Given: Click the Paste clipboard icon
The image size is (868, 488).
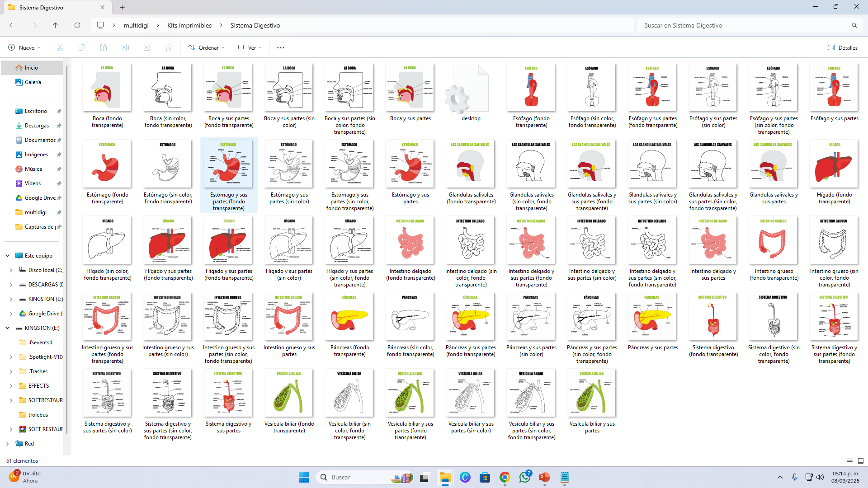Looking at the screenshot, I should 104,47.
